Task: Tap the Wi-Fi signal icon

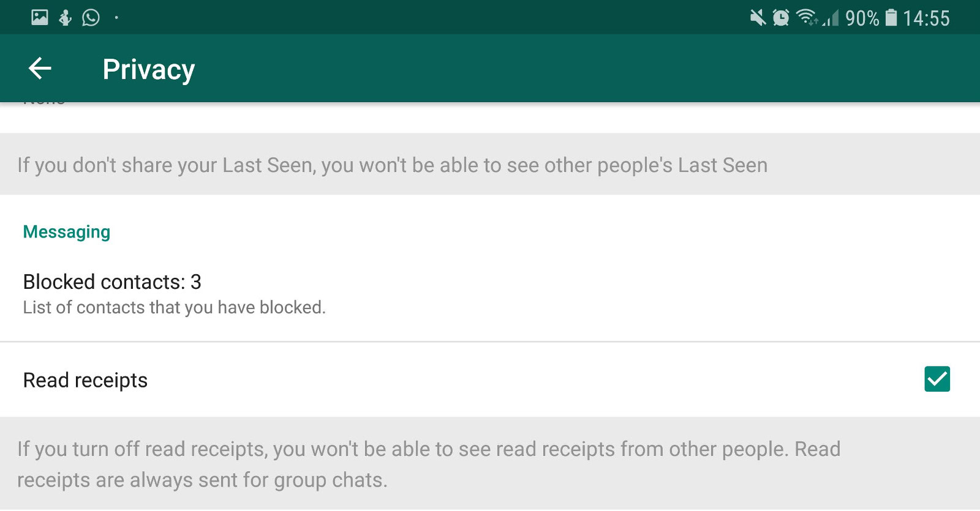Action: (807, 17)
